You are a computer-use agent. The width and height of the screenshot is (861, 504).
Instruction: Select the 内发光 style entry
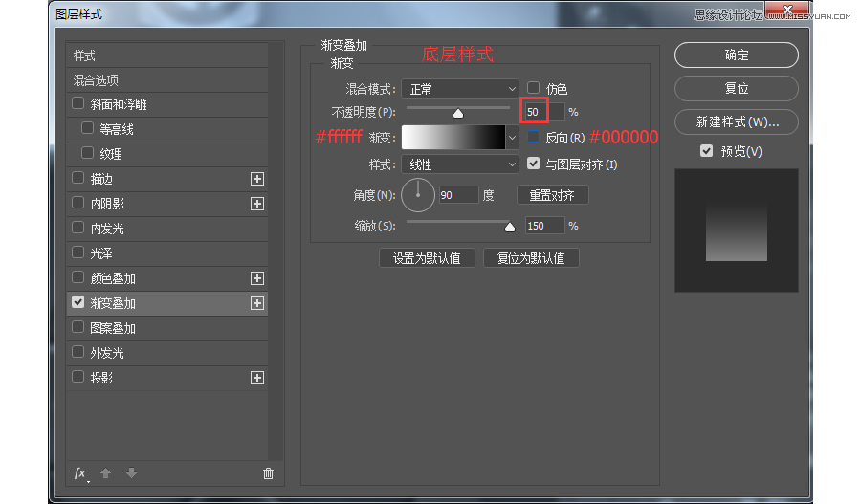pos(166,229)
